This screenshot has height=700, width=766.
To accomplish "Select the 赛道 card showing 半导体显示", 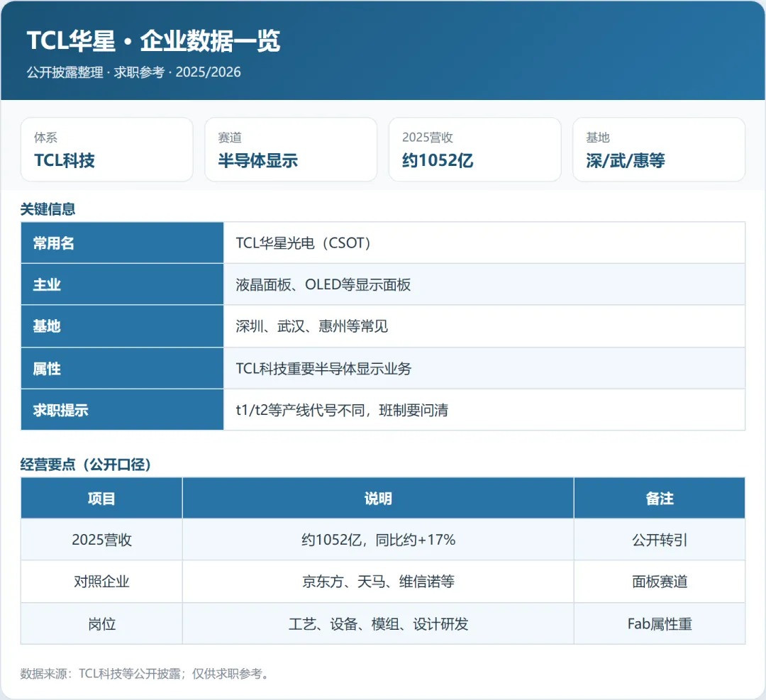I will coord(291,150).
